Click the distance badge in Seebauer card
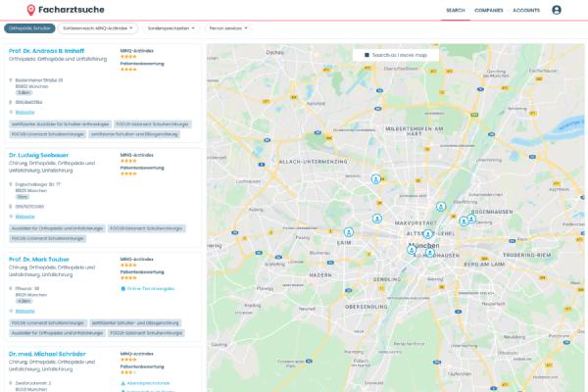This screenshot has width=588, height=392. [23, 197]
